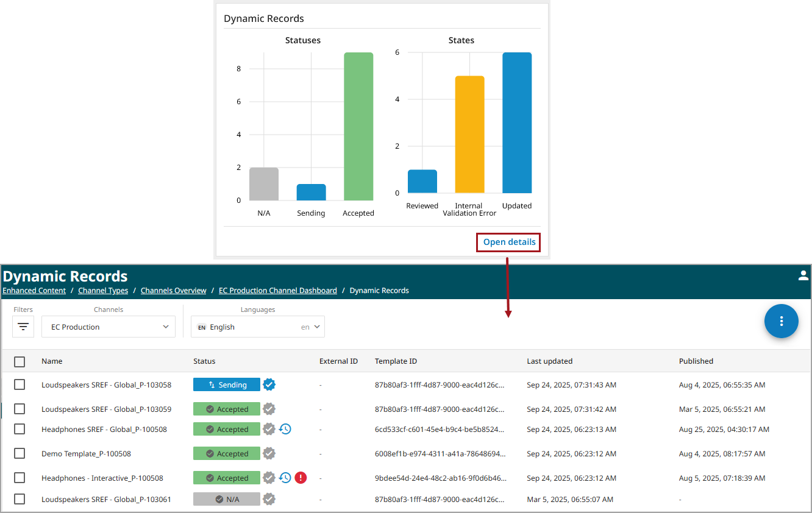Click the red error icon on Headphones - Interactive row

pos(301,478)
